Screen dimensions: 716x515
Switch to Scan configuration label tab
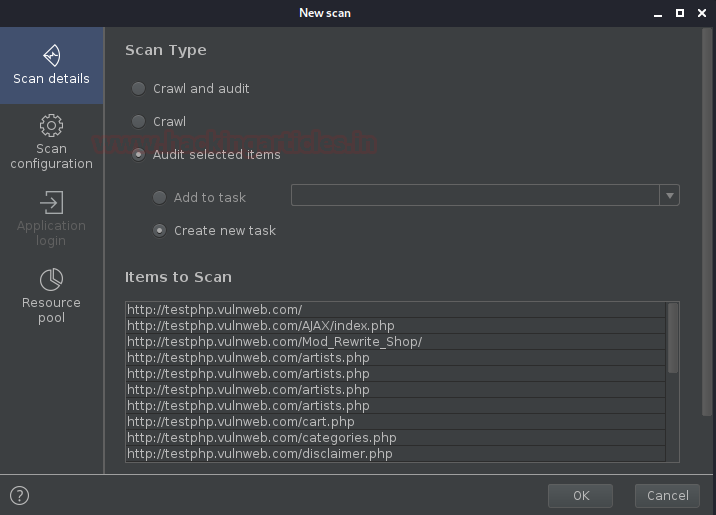52,156
